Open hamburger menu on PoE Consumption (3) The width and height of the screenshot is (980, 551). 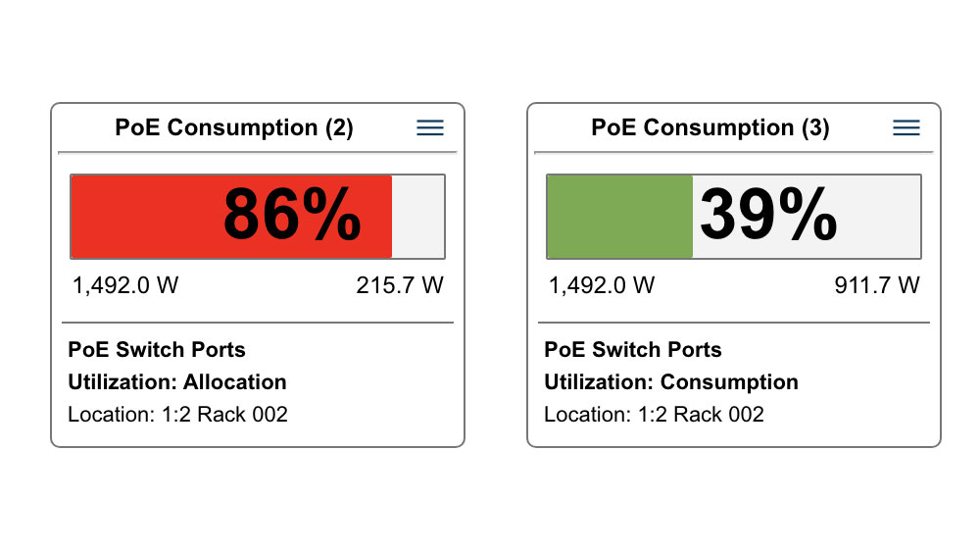click(906, 128)
